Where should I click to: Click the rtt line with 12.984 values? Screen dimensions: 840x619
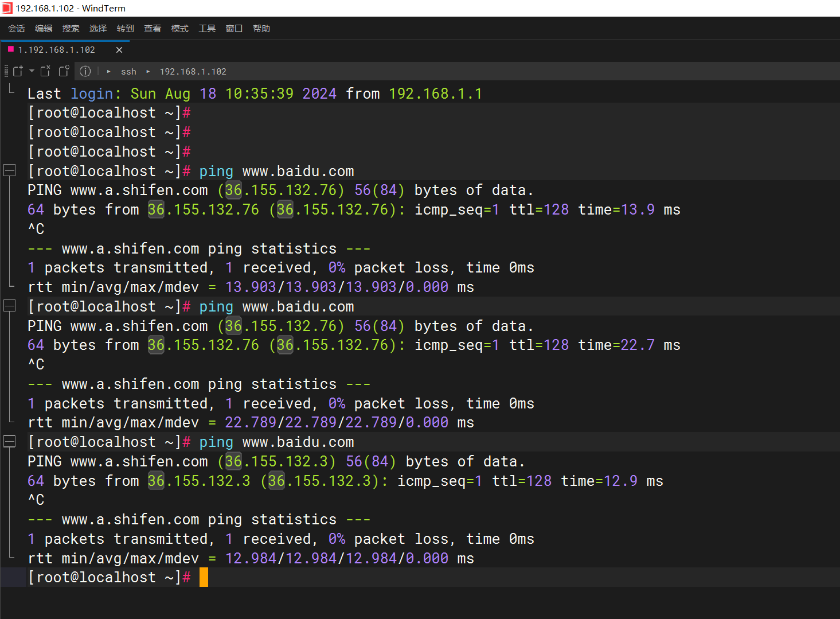251,558
